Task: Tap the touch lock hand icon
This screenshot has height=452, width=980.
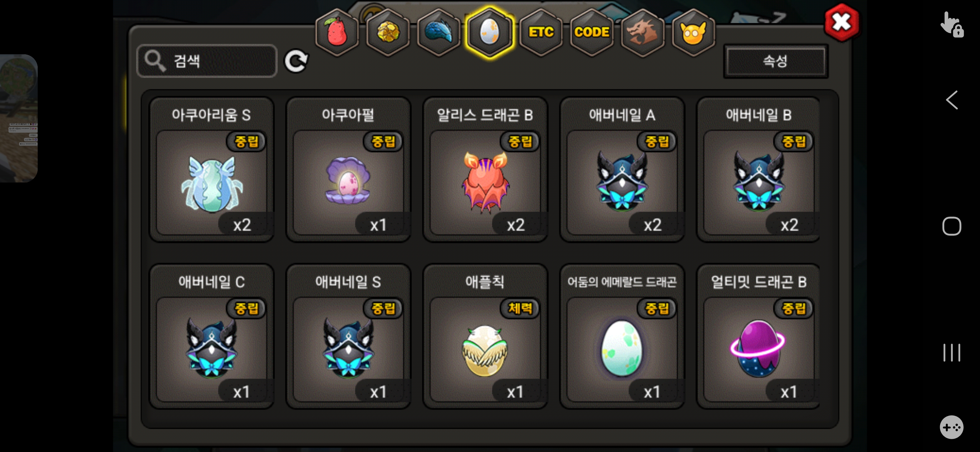Action: coord(952,25)
